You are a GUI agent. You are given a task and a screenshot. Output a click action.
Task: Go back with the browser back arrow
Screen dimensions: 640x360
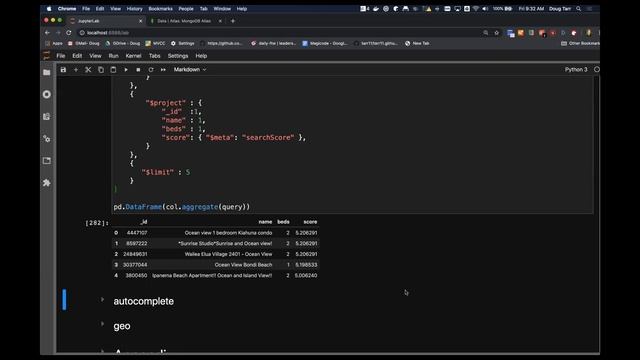[47, 33]
